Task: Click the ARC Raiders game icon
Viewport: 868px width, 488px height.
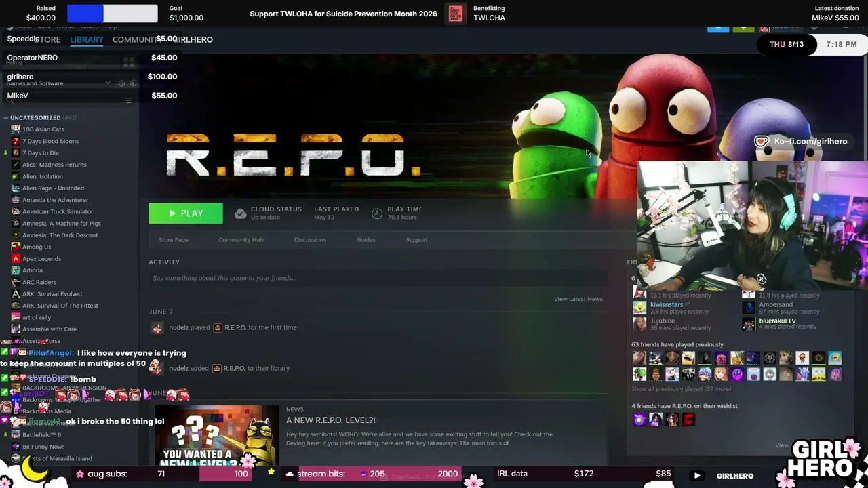Action: click(x=16, y=282)
